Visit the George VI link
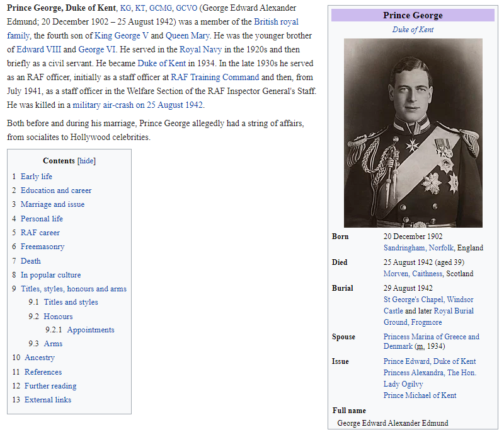Screen dimensions: 504x432 [x=97, y=50]
